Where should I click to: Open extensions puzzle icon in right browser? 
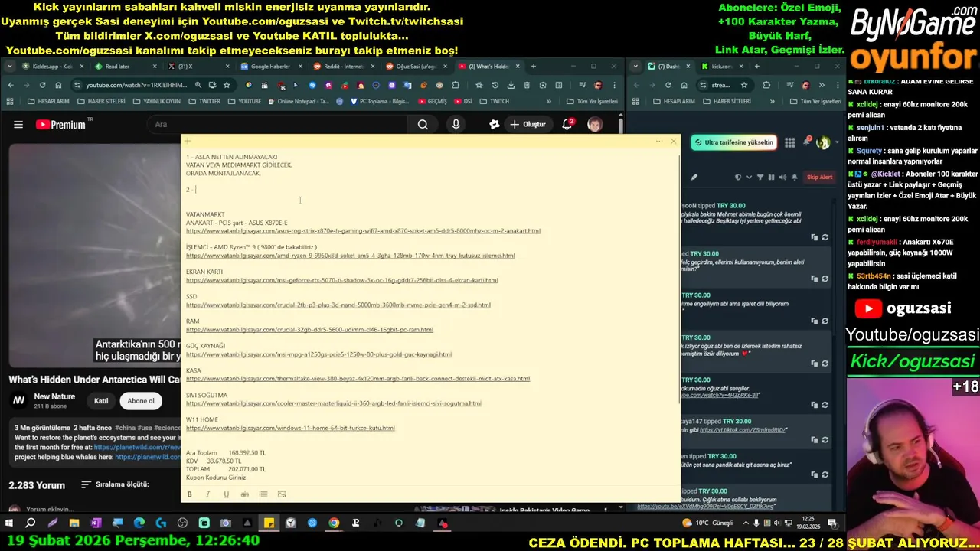pyautogui.click(x=766, y=85)
